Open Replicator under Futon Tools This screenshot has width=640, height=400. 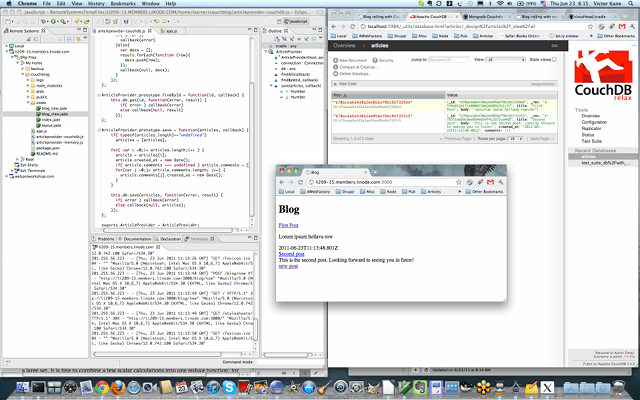591,128
